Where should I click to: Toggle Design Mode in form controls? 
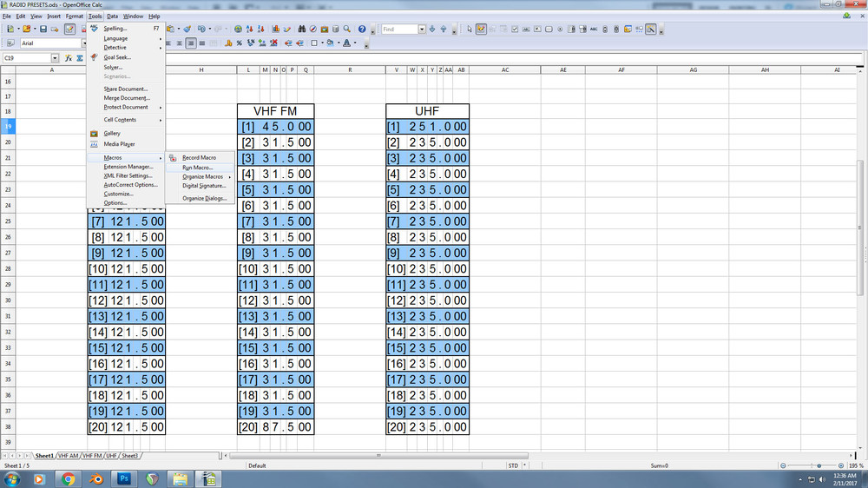[481, 29]
